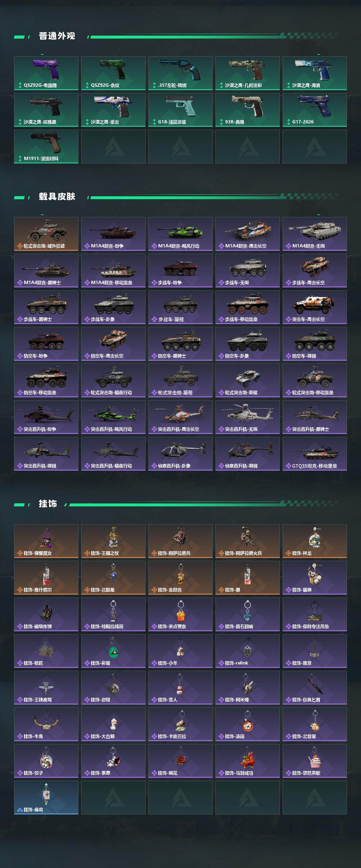
Task: Select the 挂饰-慵懒魔女 charm
Action: (46, 541)
